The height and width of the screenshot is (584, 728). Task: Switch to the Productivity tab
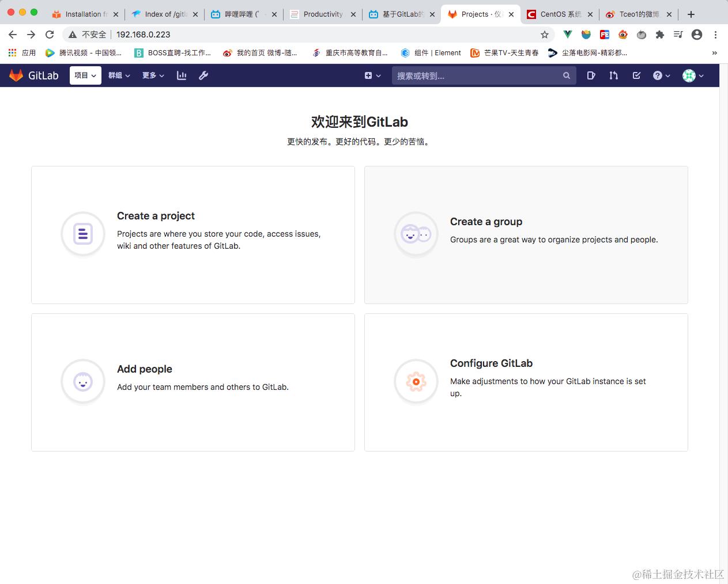(323, 14)
